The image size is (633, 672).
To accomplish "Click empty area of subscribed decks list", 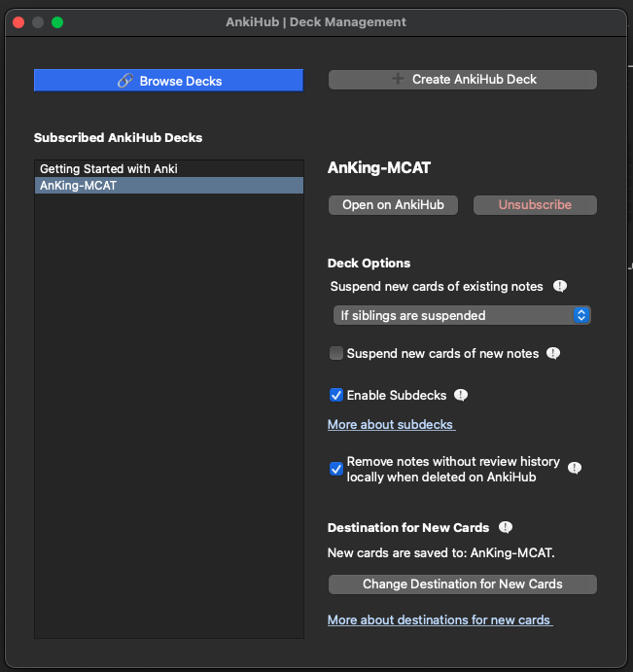I will tap(169, 415).
